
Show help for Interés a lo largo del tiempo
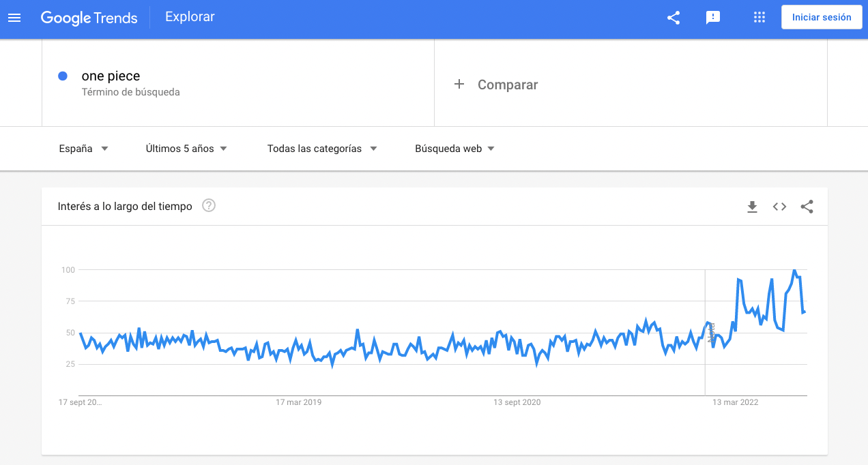click(x=209, y=205)
